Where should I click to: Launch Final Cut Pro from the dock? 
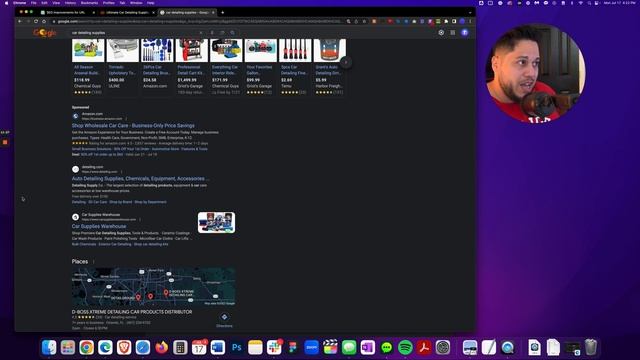click(330, 347)
